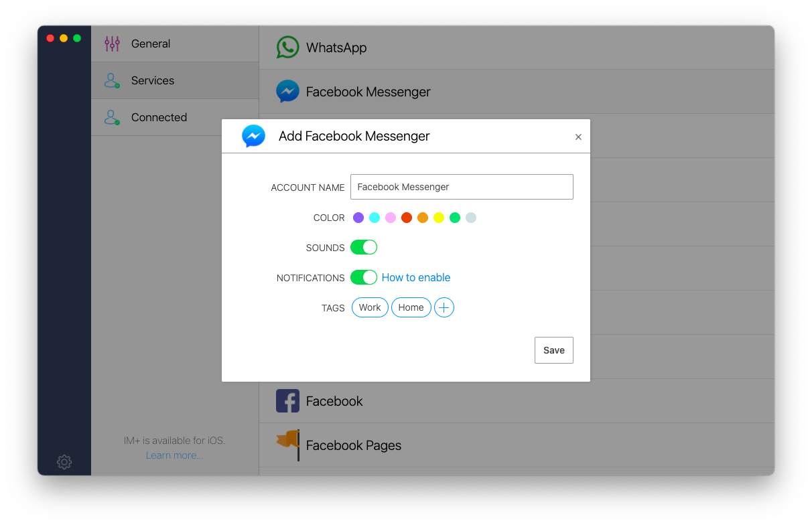Select the Facebook Pages flag icon
The height and width of the screenshot is (525, 812).
[287, 445]
